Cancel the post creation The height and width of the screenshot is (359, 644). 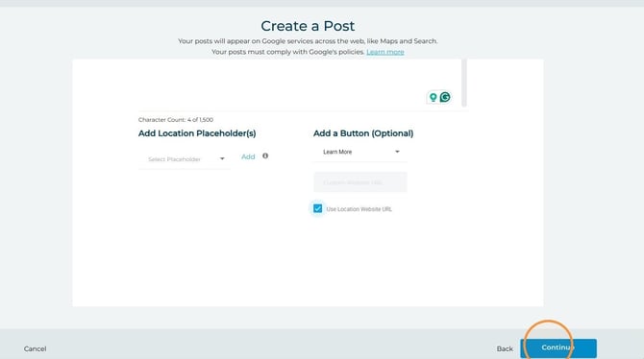point(35,348)
